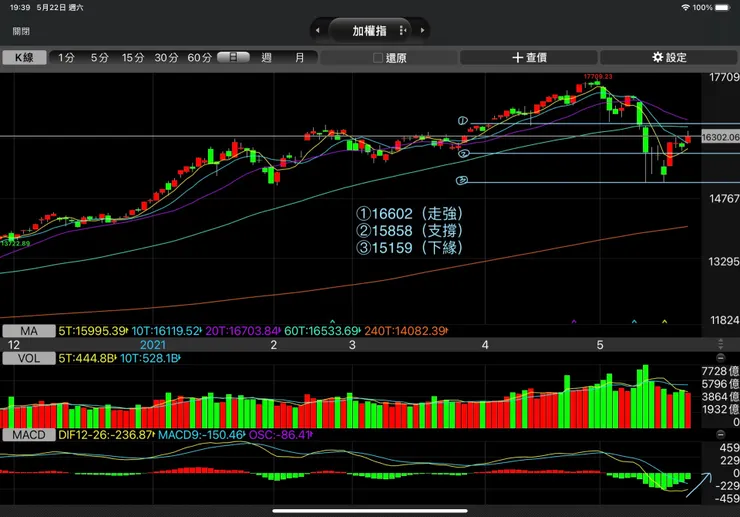
Task: Select the volume 5T:444.8B value
Action: (87, 358)
